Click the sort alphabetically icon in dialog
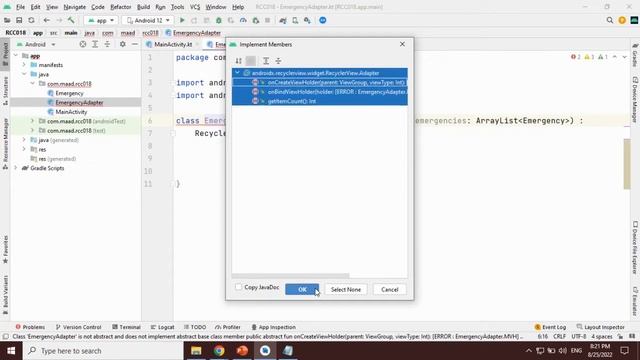640x360 pixels. coord(239,61)
